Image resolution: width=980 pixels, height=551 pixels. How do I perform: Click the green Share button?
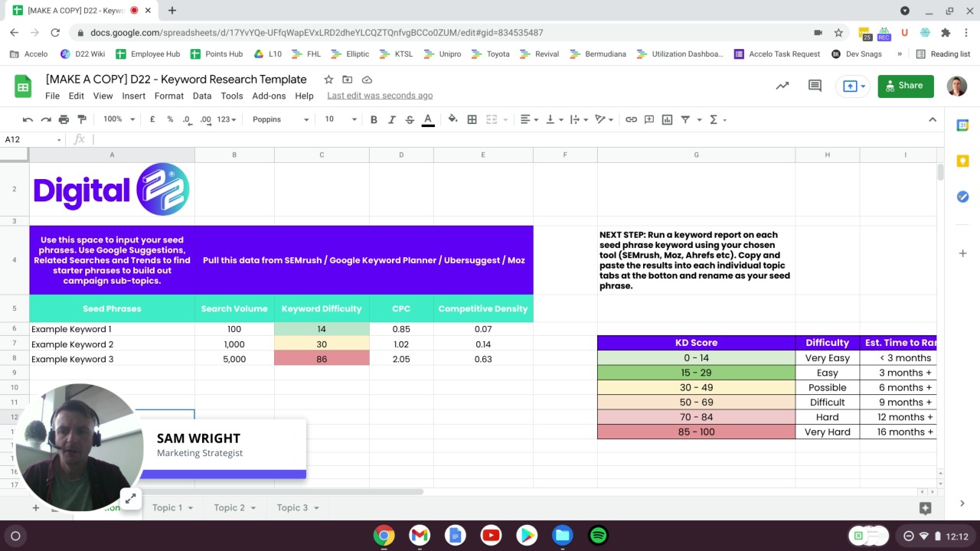[905, 86]
